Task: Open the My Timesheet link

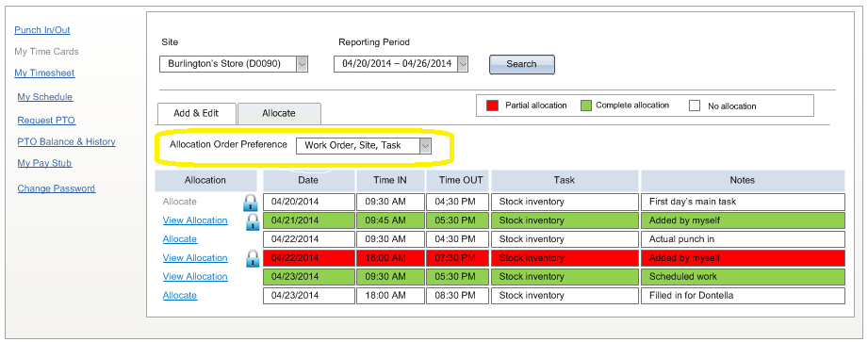Action: tap(44, 73)
